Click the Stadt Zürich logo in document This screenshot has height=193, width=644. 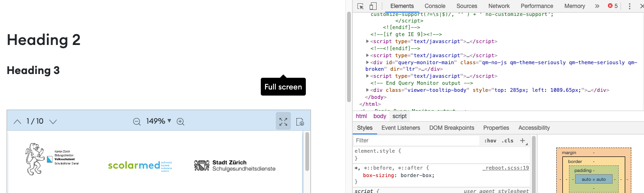235,166
